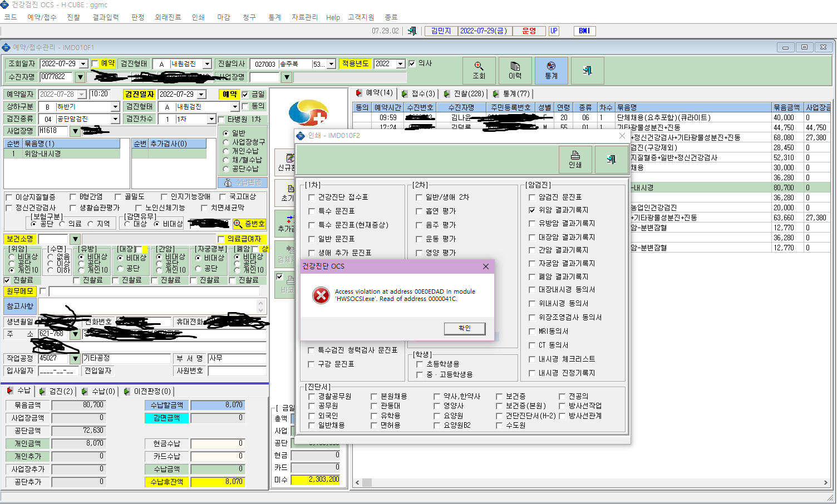Open the 이력 history icon button
This screenshot has width=837, height=504.
tap(515, 70)
